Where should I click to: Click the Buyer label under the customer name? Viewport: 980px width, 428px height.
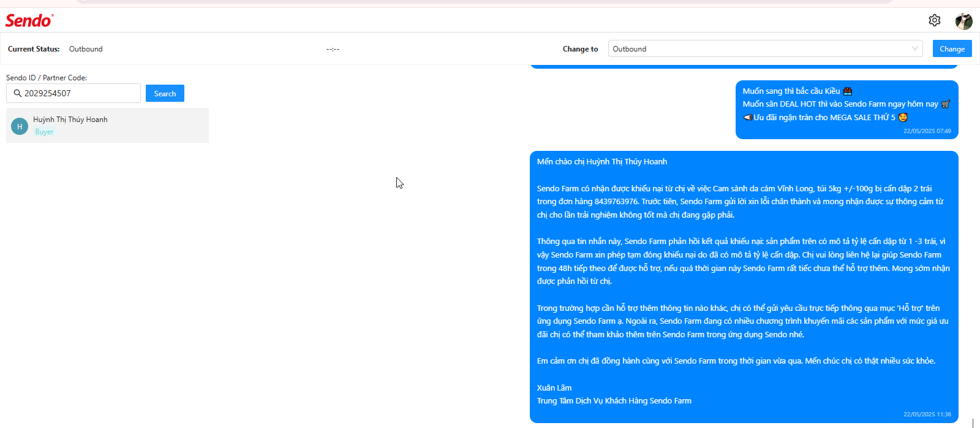coord(44,132)
